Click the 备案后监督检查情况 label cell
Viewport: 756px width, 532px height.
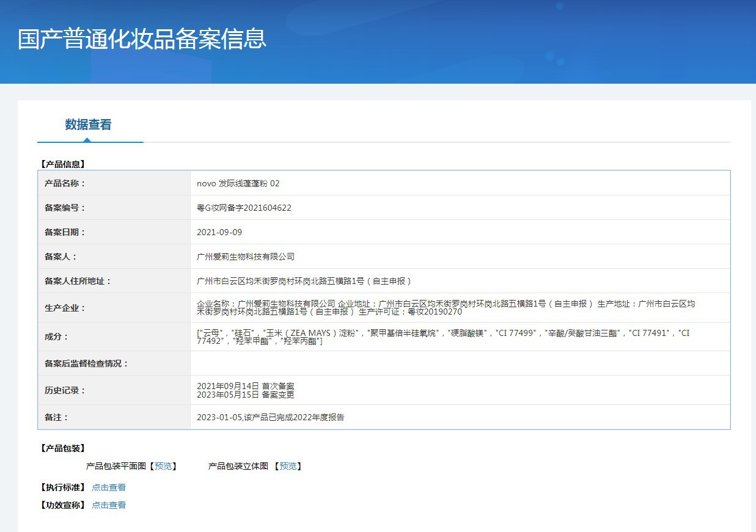coord(114,363)
